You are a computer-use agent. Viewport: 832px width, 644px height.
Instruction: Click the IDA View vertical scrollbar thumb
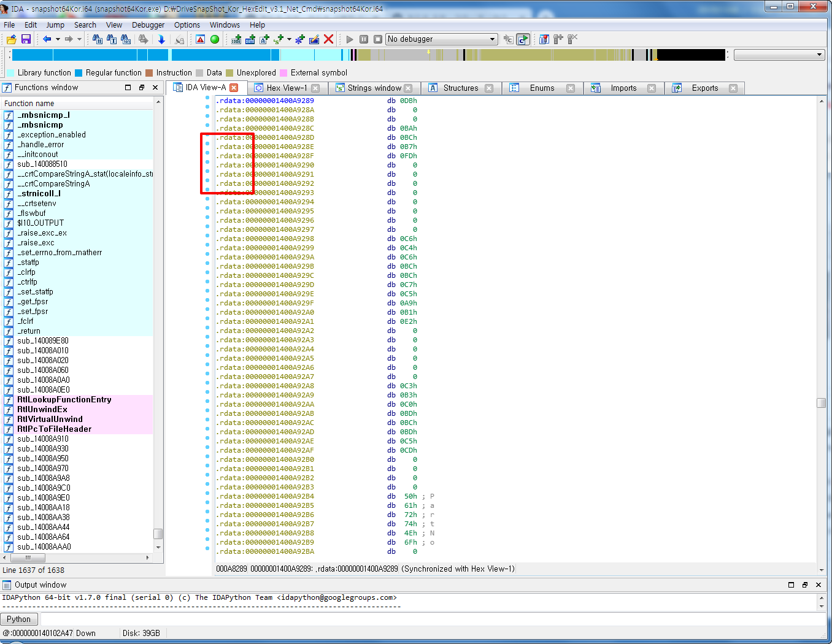(822, 403)
